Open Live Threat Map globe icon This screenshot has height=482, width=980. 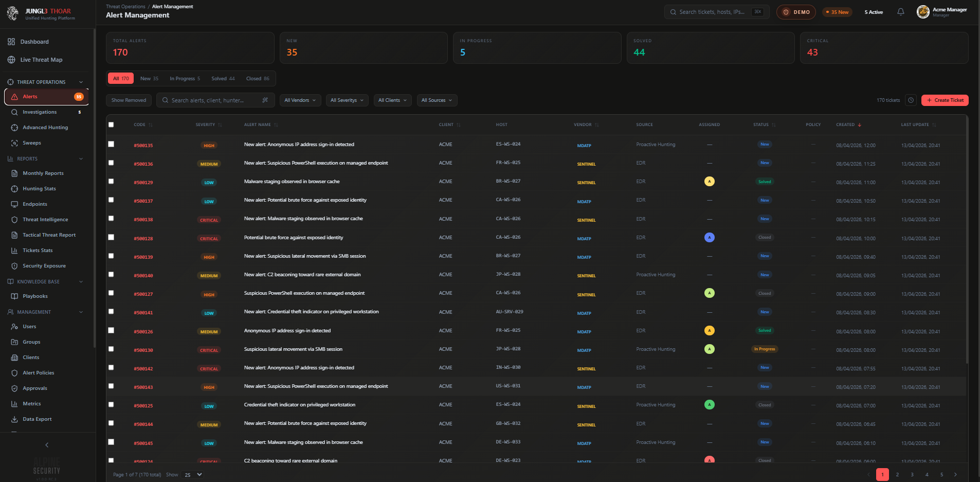(x=11, y=60)
